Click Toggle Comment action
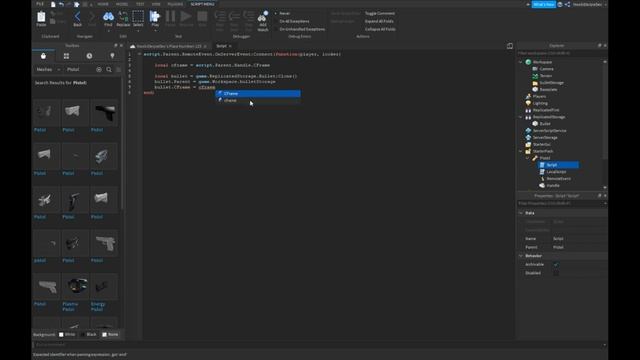This screenshot has height=360, width=640. (380, 13)
